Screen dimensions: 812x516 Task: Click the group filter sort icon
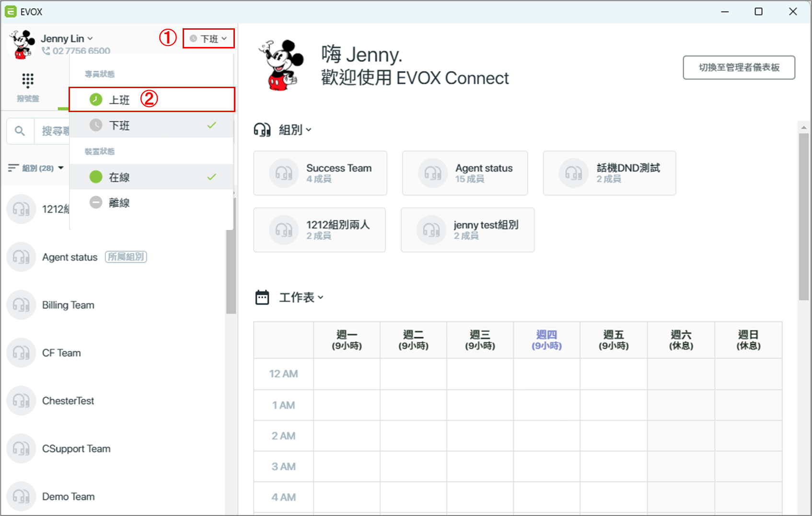[13, 168]
